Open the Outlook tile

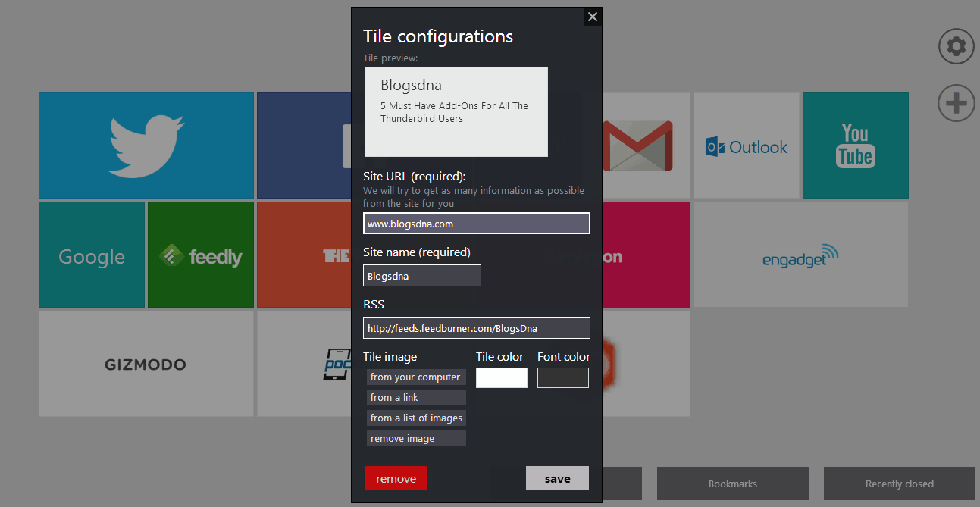tap(746, 146)
